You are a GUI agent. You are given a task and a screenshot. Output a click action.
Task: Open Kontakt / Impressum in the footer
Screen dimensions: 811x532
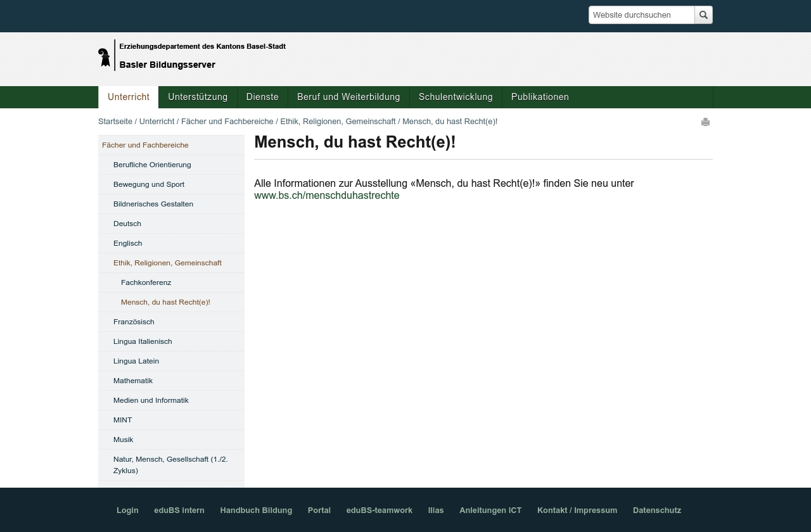(577, 510)
